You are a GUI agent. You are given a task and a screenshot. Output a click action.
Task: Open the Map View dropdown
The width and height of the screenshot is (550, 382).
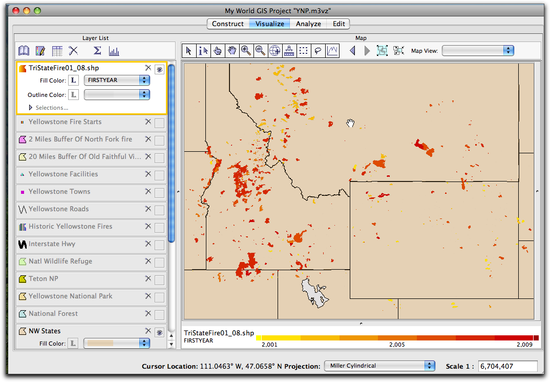pyautogui.click(x=478, y=51)
